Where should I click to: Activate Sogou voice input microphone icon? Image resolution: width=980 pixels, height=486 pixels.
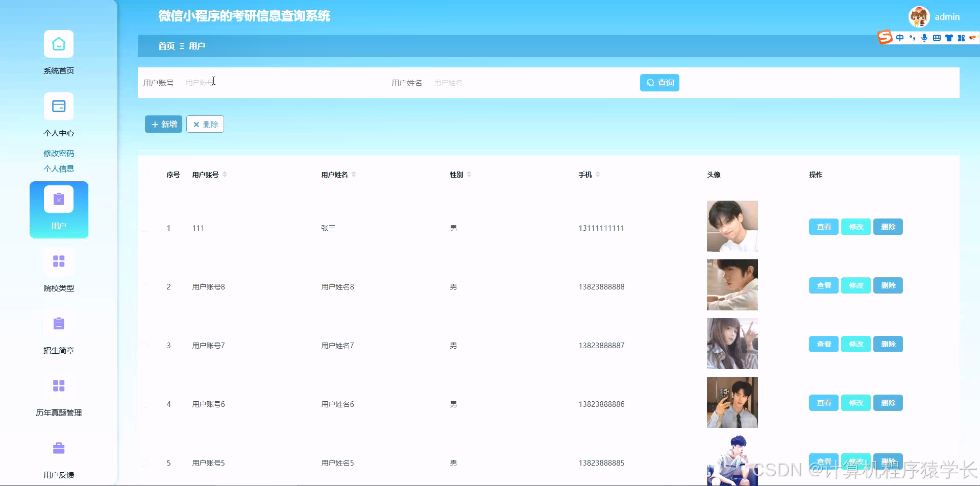[x=924, y=37]
